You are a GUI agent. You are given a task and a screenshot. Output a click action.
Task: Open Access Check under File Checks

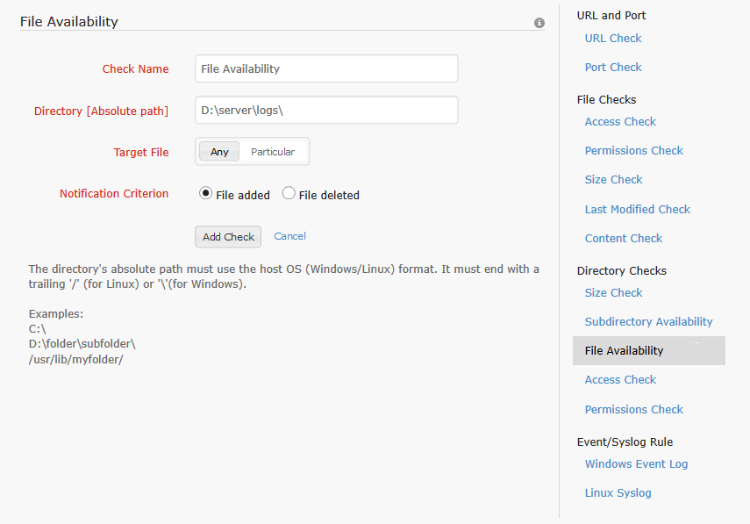620,122
